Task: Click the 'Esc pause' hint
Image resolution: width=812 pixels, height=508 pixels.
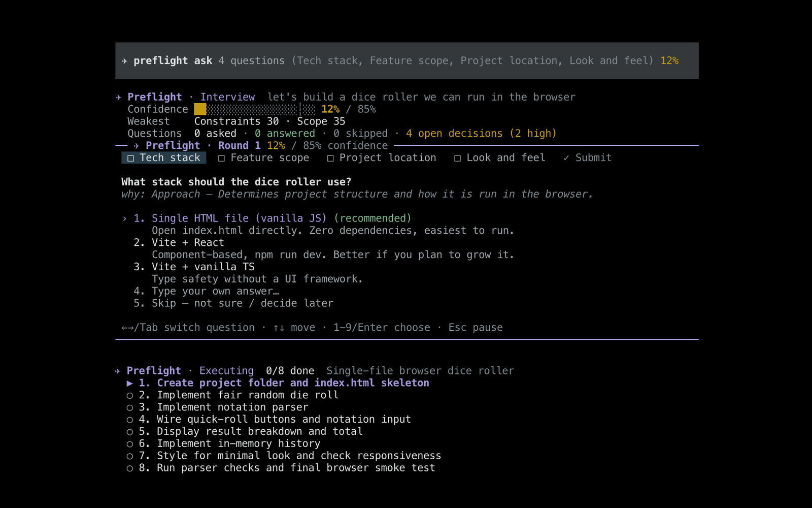Action: click(x=476, y=328)
